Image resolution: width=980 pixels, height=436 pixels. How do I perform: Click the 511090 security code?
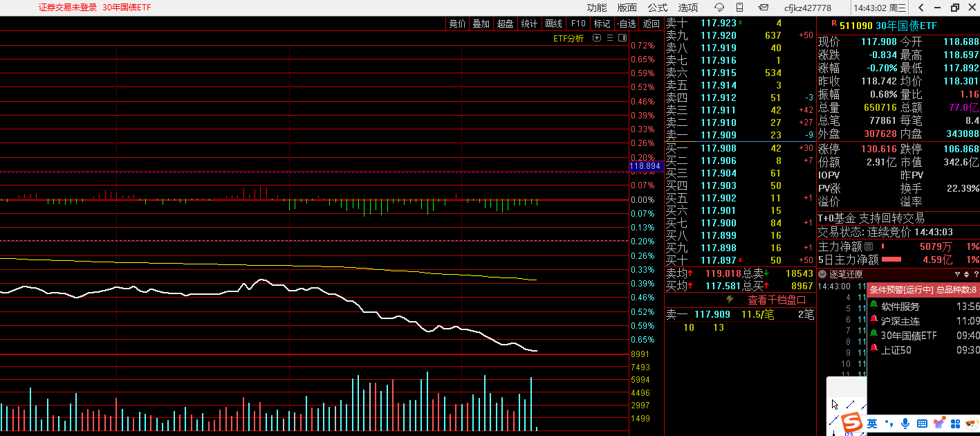[856, 25]
